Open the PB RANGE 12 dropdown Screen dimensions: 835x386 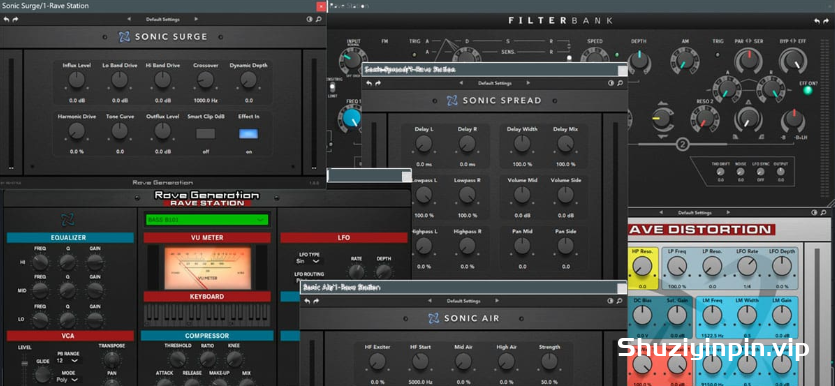(x=69, y=360)
